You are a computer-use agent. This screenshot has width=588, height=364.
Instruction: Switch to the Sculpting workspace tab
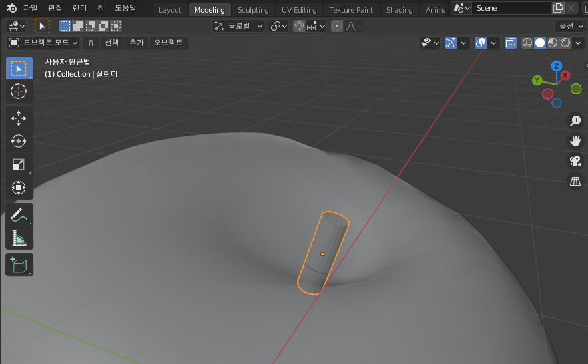(253, 10)
